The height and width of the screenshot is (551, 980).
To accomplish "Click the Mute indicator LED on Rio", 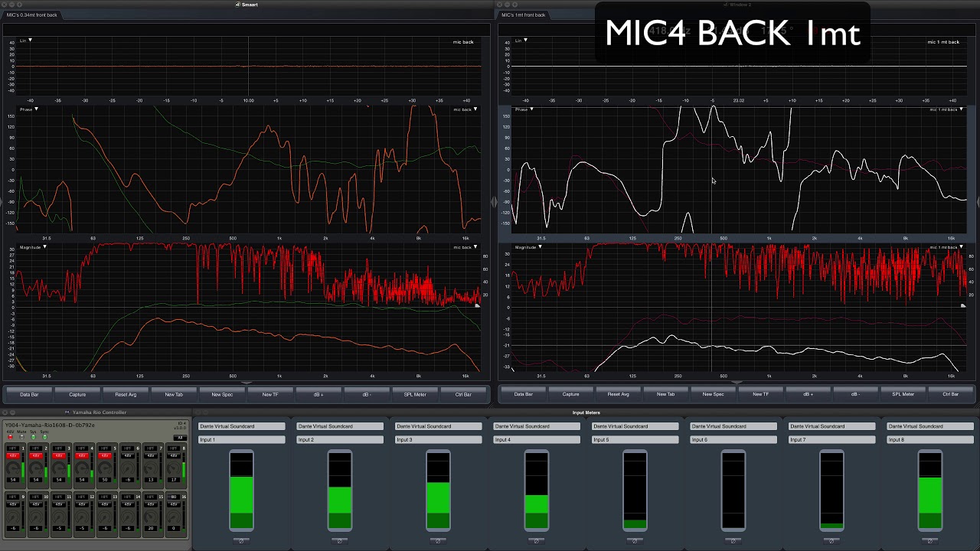I will (21, 437).
